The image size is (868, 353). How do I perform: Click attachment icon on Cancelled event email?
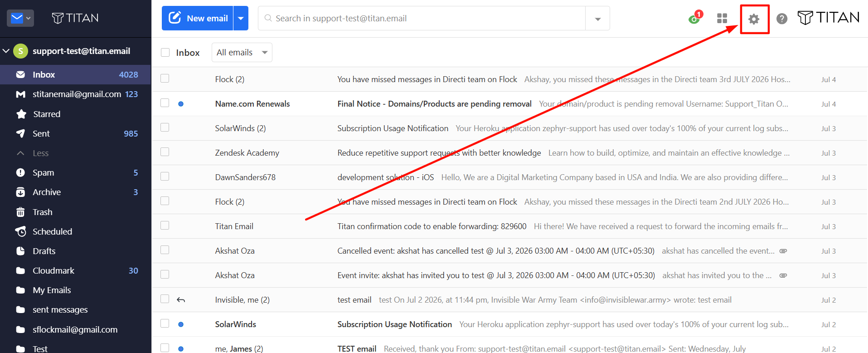click(783, 251)
